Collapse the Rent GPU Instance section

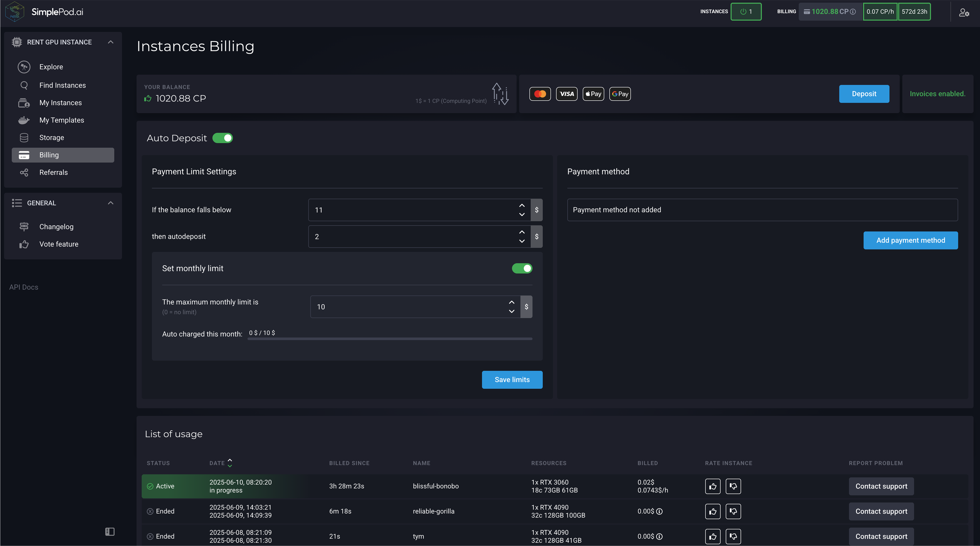pos(110,42)
